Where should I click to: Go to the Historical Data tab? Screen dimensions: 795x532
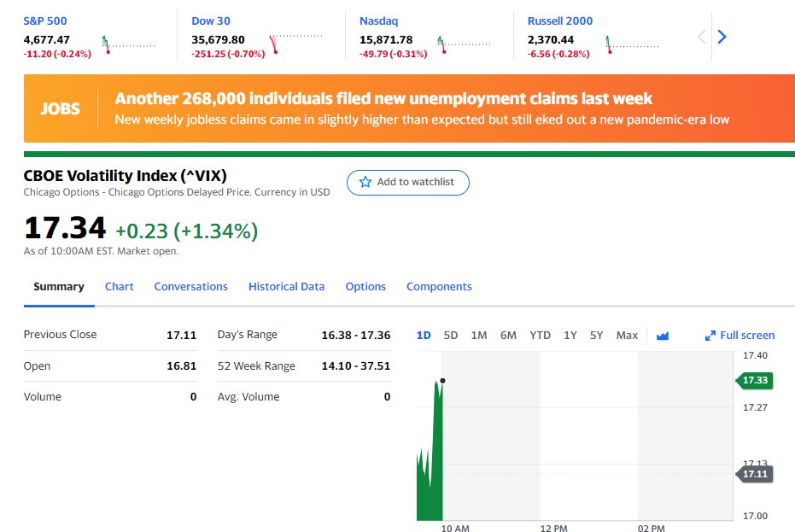[x=286, y=287]
